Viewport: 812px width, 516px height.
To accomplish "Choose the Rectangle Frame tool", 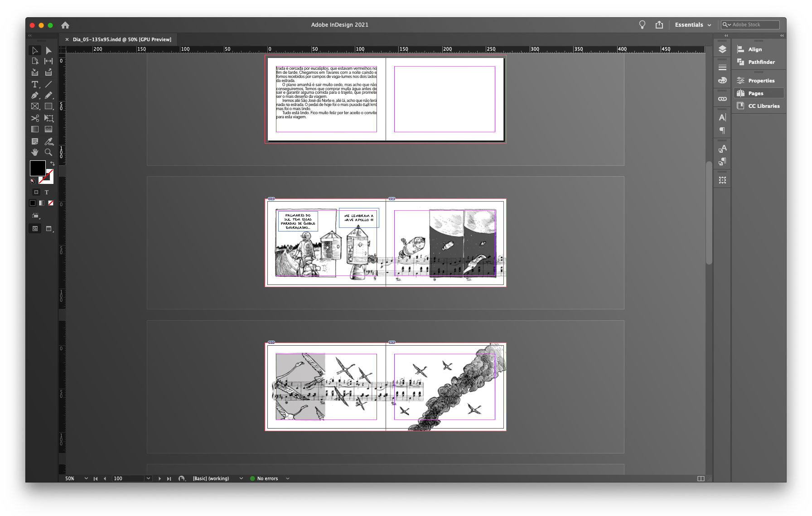I will click(x=35, y=106).
